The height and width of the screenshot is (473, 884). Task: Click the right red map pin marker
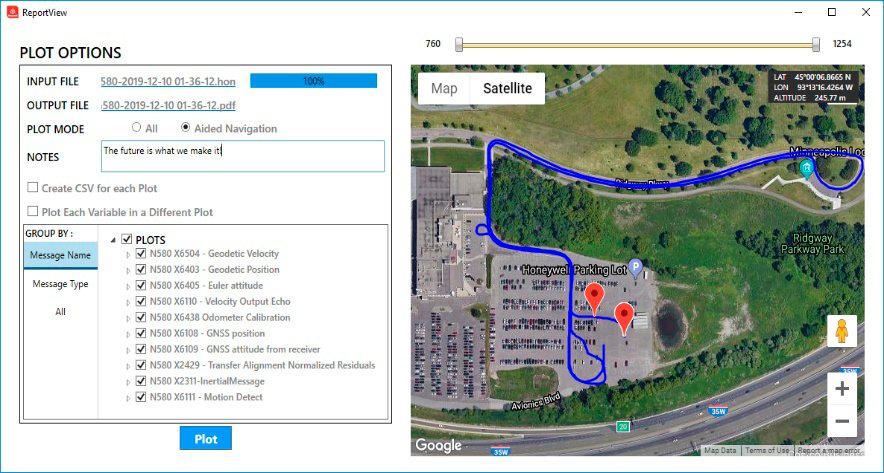[626, 317]
